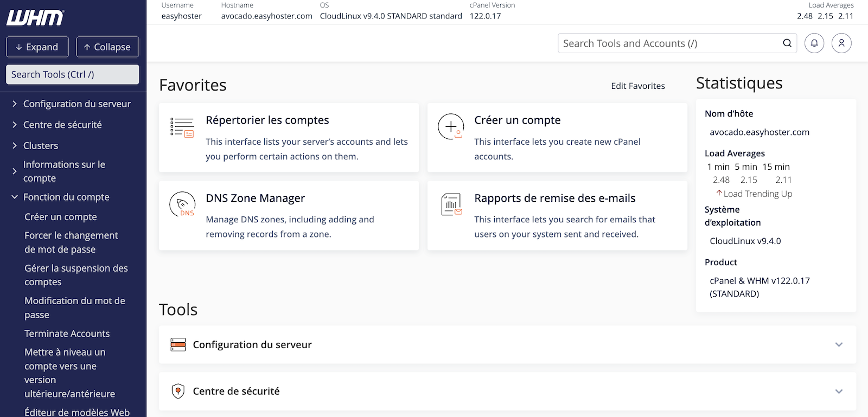This screenshot has height=417, width=868.
Task: Collapse the Fonction du compte section
Action: (x=15, y=197)
